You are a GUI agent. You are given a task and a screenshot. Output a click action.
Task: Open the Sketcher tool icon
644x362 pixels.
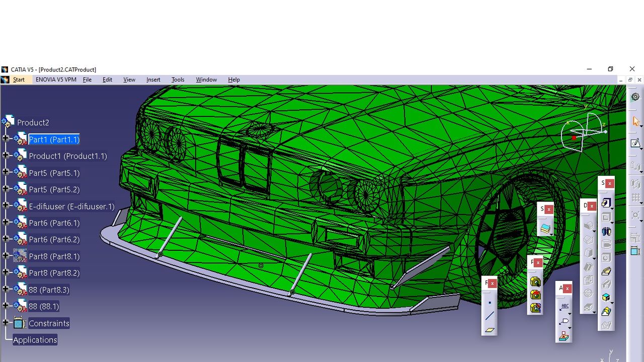point(635,143)
